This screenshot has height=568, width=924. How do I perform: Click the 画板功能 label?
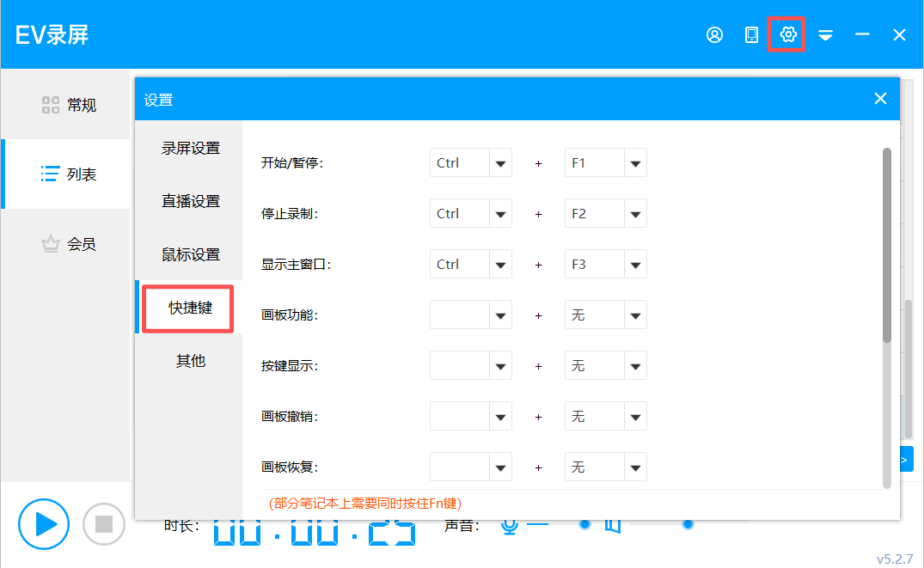pyautogui.click(x=290, y=315)
